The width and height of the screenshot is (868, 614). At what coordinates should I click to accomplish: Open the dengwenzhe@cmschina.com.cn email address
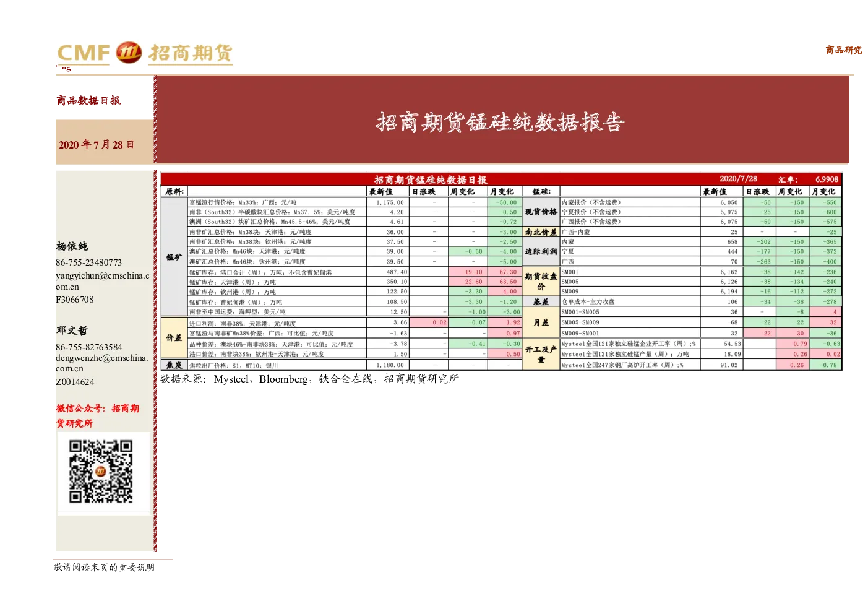pyautogui.click(x=101, y=363)
